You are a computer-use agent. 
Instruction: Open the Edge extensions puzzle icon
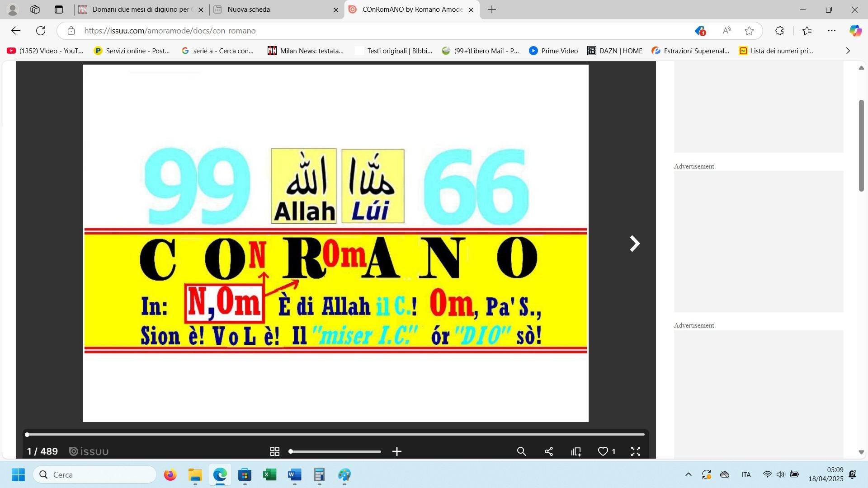(779, 31)
